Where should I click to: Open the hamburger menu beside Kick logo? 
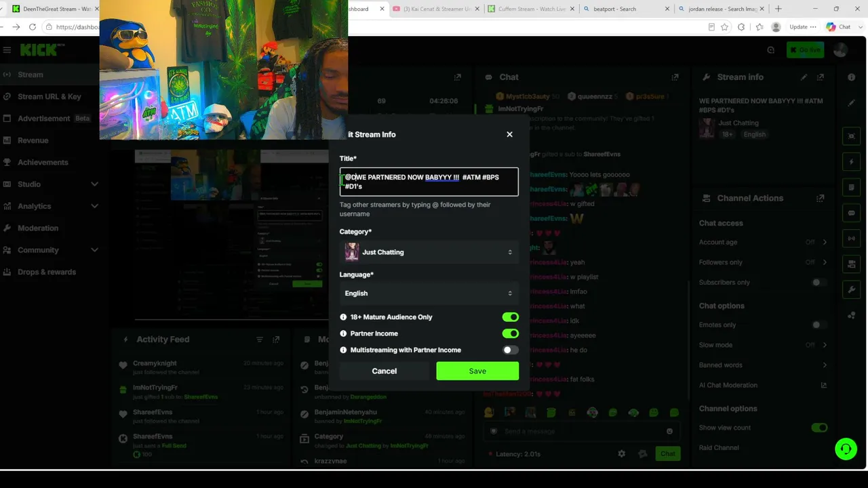pos(7,49)
